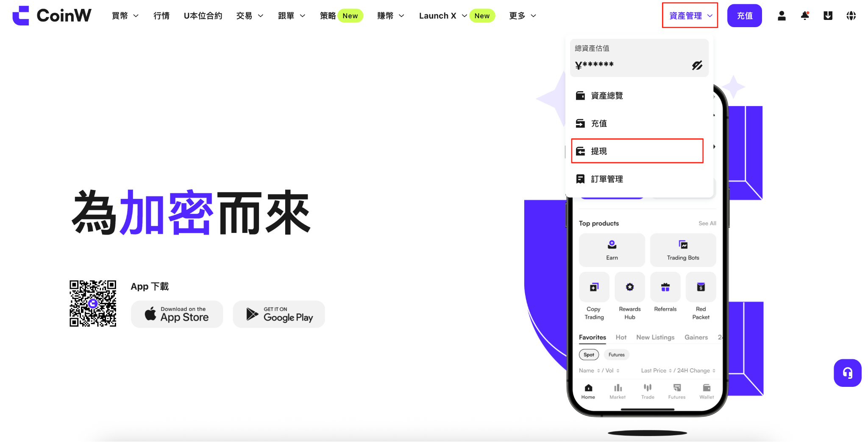
Task: Sort by 24H Change arrows
Action: [x=714, y=371]
